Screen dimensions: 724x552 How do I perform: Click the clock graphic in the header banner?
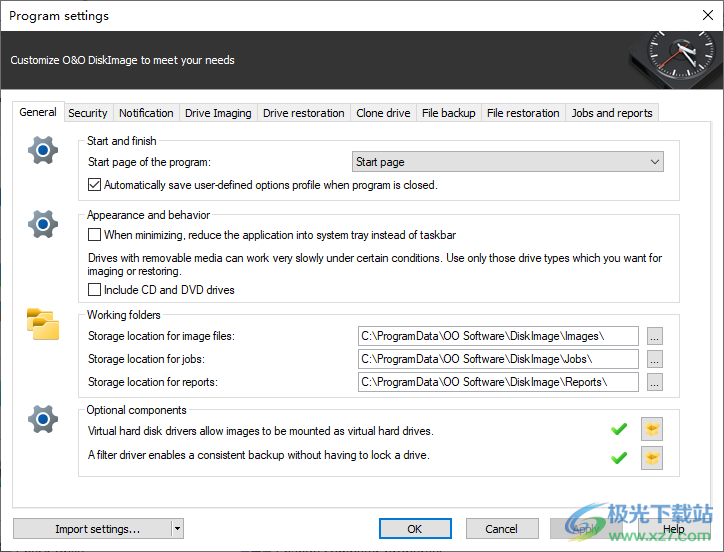(x=676, y=59)
